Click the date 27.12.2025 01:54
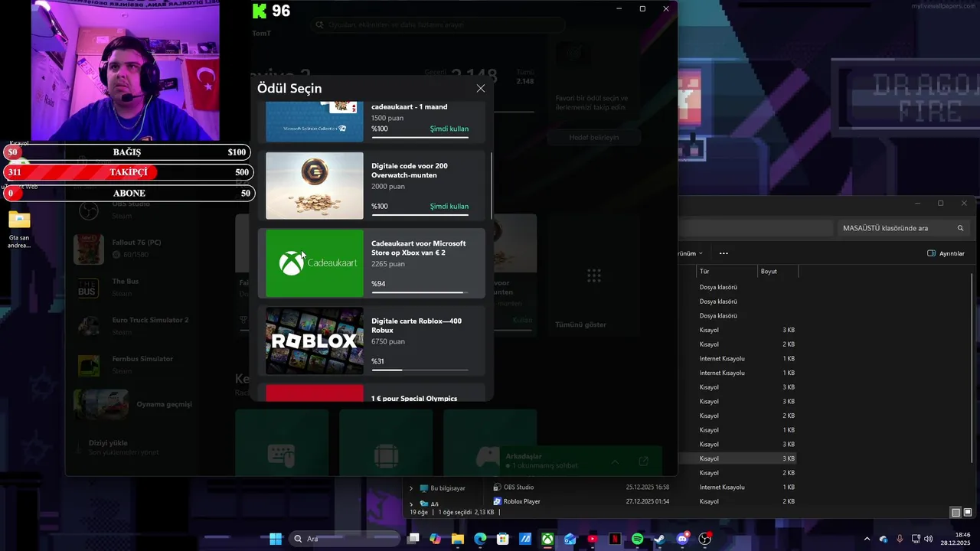Image resolution: width=980 pixels, height=551 pixels. pyautogui.click(x=647, y=502)
